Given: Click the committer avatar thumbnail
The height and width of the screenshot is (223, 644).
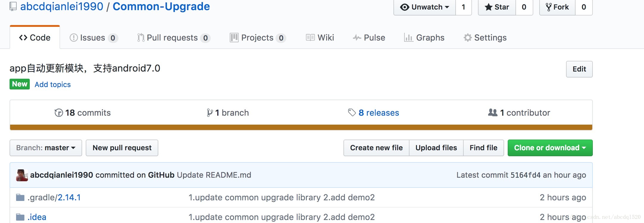Looking at the screenshot, I should point(22,175).
